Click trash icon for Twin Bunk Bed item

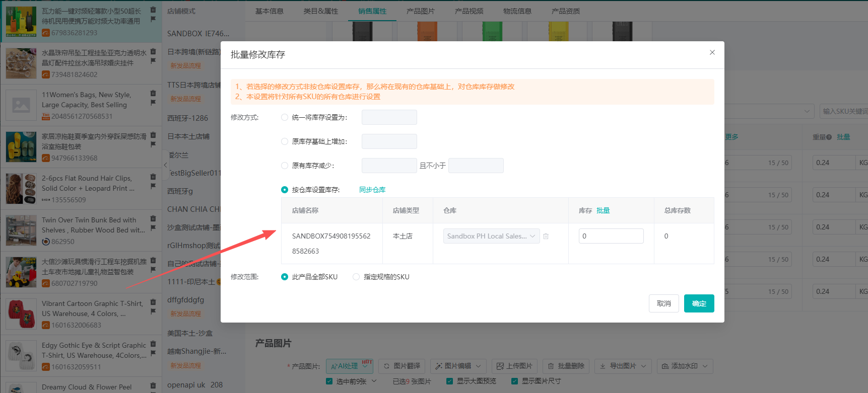153,219
